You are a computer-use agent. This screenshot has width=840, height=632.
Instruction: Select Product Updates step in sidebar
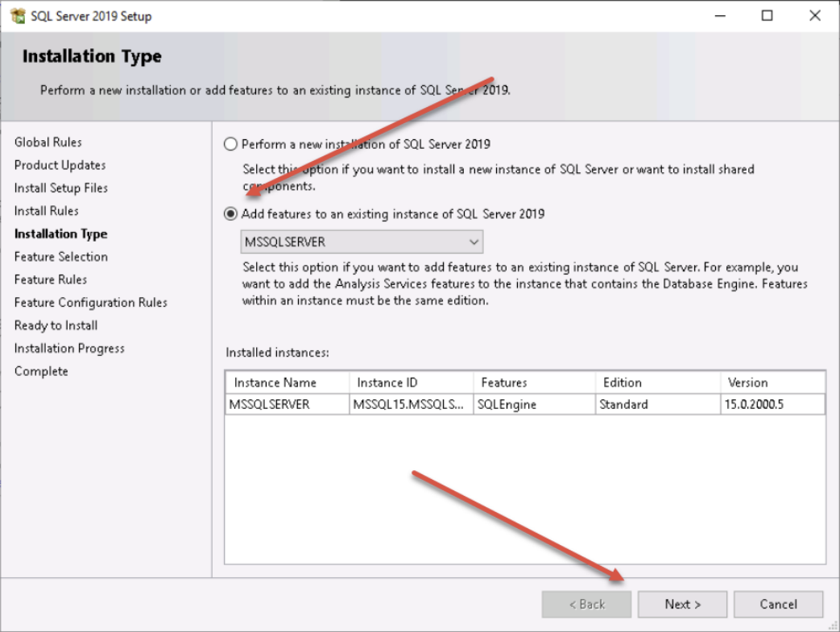point(60,165)
